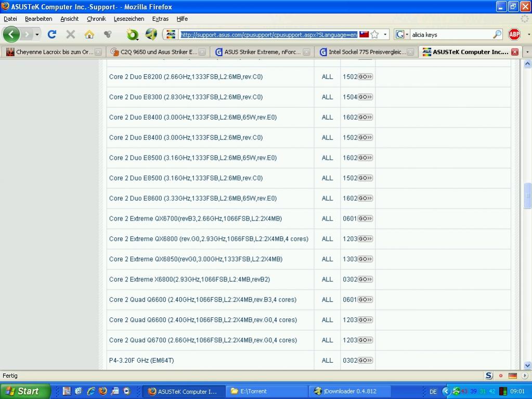Screen dimensions: 532x399
Task: Click GO for Core 2 Duo E8300
Action: tap(365, 97)
